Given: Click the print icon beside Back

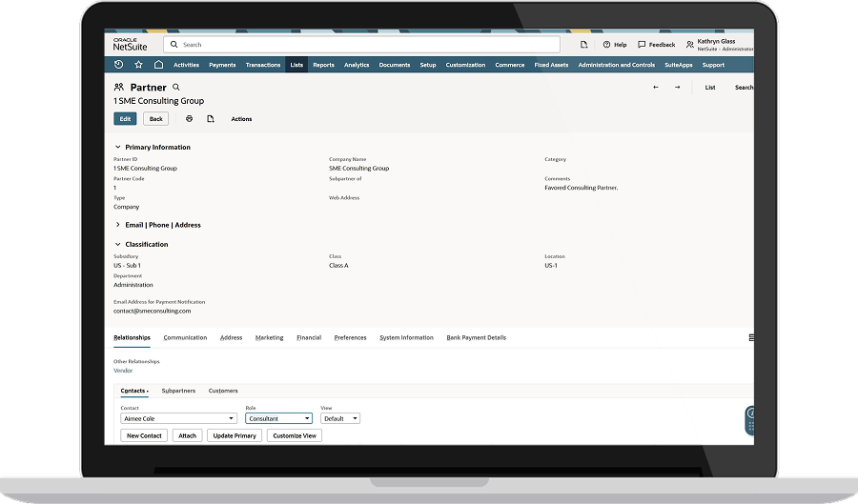Looking at the screenshot, I should coord(189,119).
